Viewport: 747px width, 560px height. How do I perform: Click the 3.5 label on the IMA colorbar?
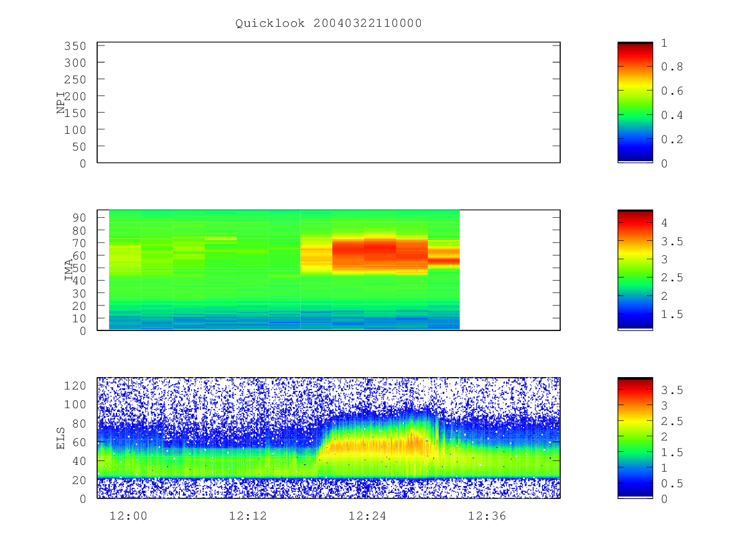[672, 241]
